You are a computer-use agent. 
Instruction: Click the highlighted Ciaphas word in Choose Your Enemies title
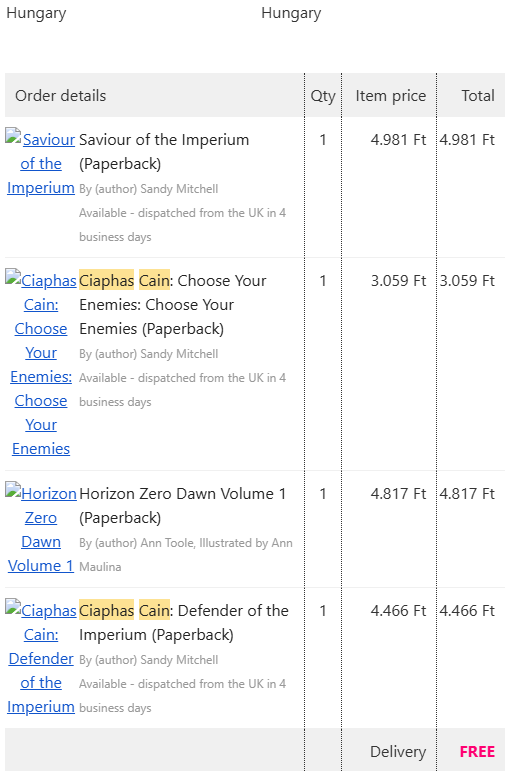[x=106, y=280]
